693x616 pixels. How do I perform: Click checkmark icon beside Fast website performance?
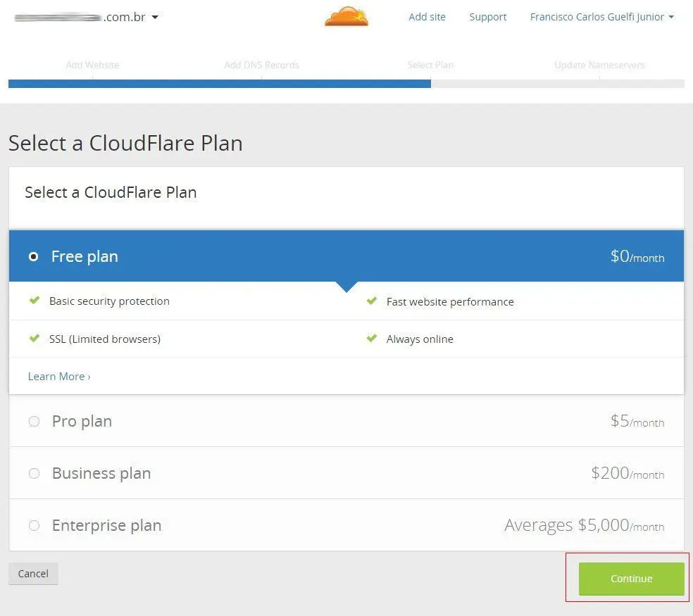372,301
